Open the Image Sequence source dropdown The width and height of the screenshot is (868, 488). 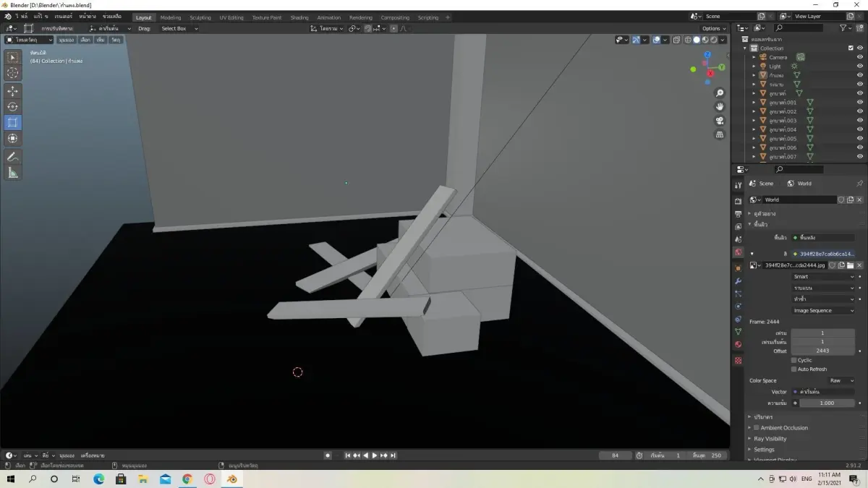pos(823,310)
